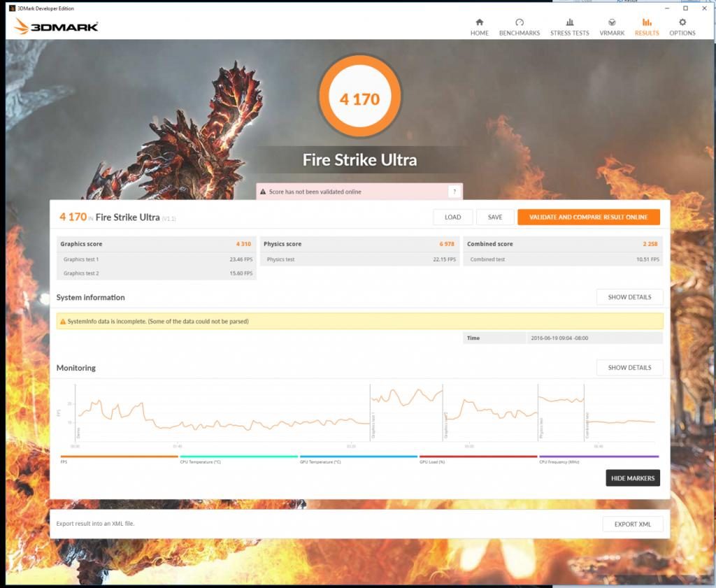Hide the chart markers
Viewport: 716px width, 588px height.
[x=632, y=478]
